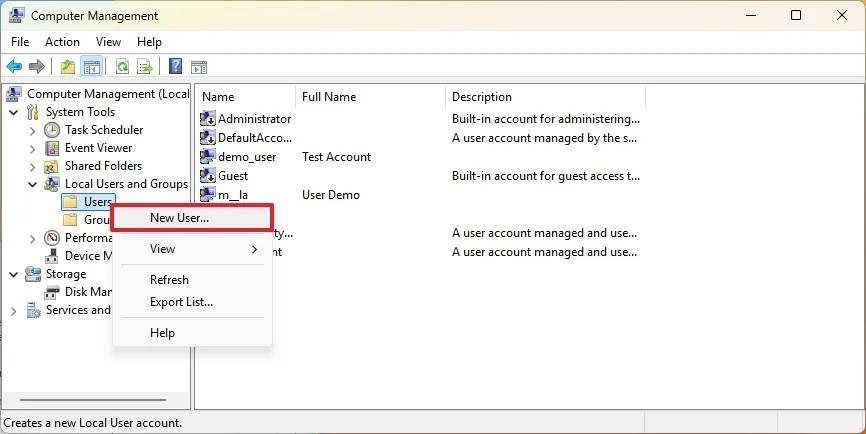Click the Storage icon in tree
Viewport: 866px width, 434px height.
point(33,274)
